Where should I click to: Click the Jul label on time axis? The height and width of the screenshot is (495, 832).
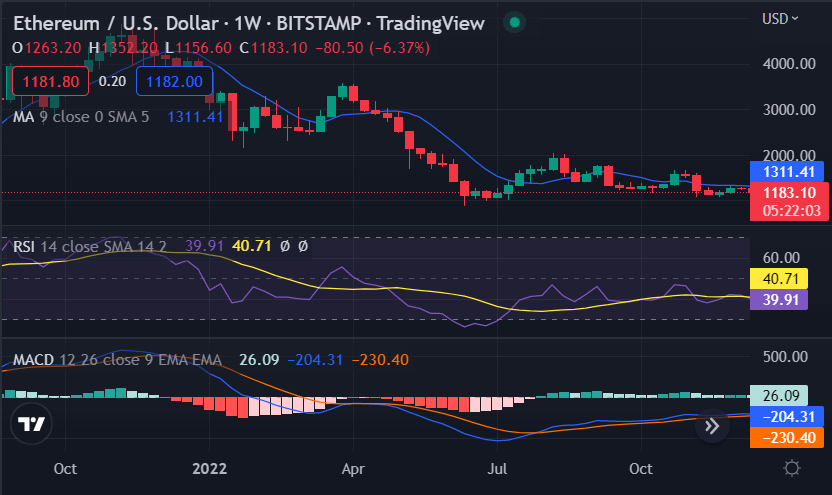click(x=497, y=468)
